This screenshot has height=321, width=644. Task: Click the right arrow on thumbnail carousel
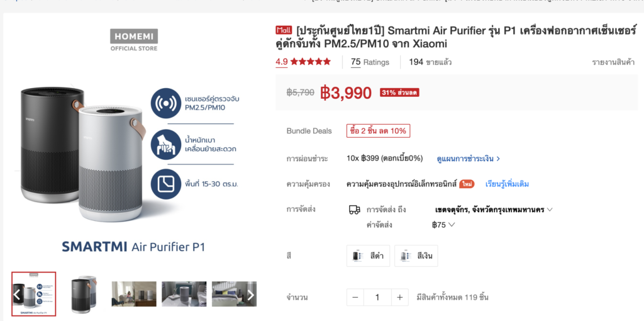click(x=250, y=295)
